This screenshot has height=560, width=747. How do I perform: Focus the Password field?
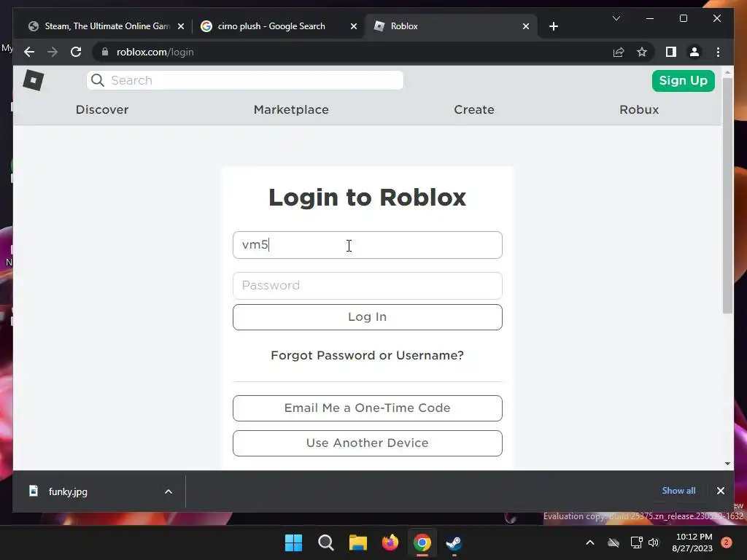[368, 286]
